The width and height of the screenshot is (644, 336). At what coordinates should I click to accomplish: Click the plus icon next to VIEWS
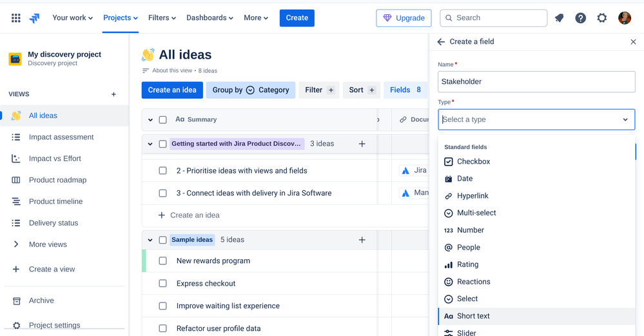coord(113,94)
